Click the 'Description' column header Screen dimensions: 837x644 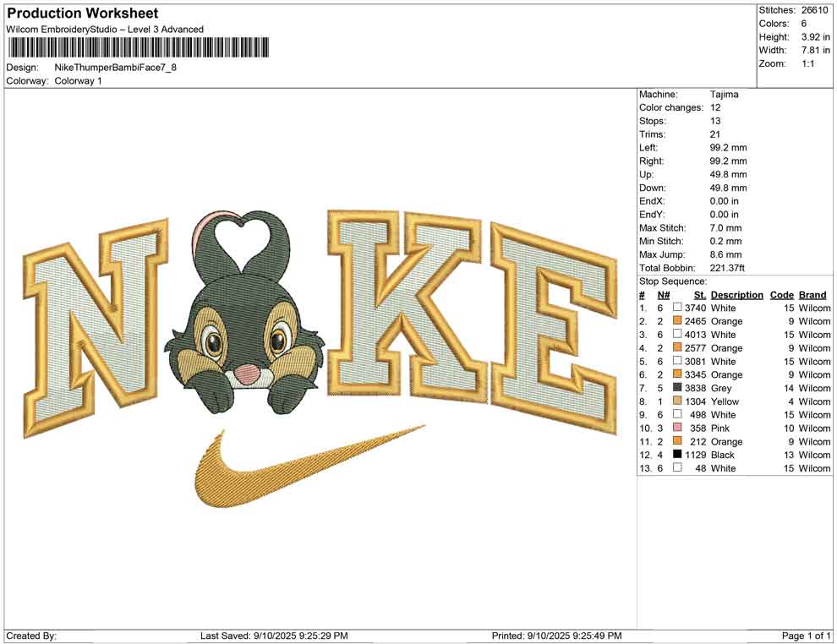737,294
